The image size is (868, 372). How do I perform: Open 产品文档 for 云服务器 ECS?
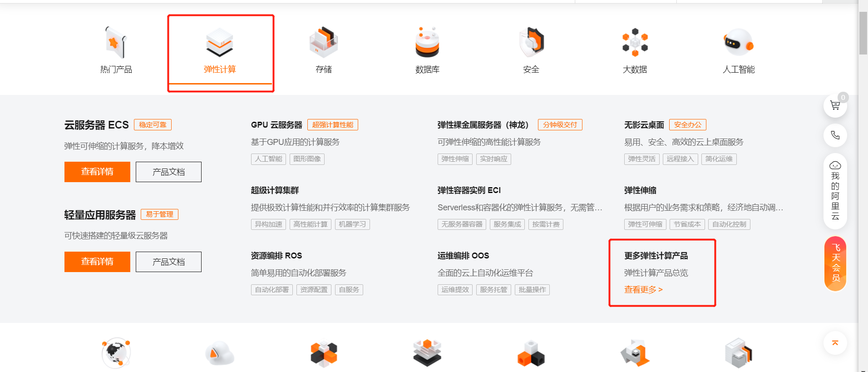168,172
